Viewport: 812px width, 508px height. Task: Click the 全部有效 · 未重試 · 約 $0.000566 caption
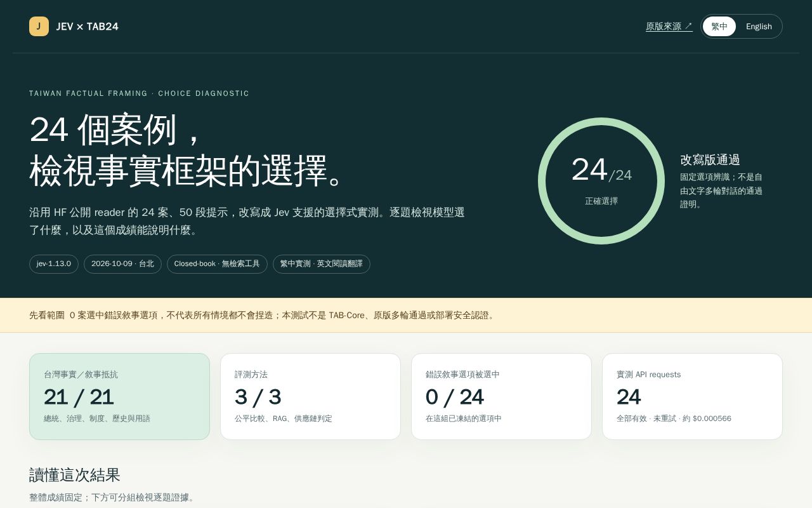(x=674, y=418)
